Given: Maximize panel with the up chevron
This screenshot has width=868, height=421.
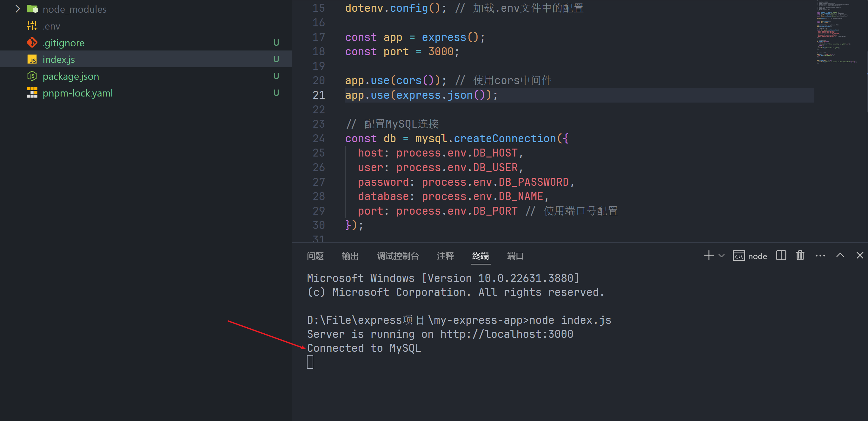Looking at the screenshot, I should coord(840,256).
